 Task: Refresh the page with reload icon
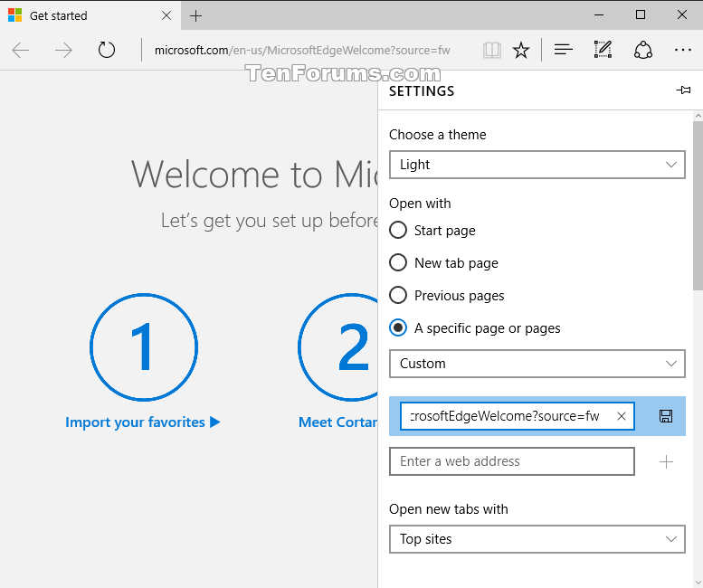click(106, 50)
